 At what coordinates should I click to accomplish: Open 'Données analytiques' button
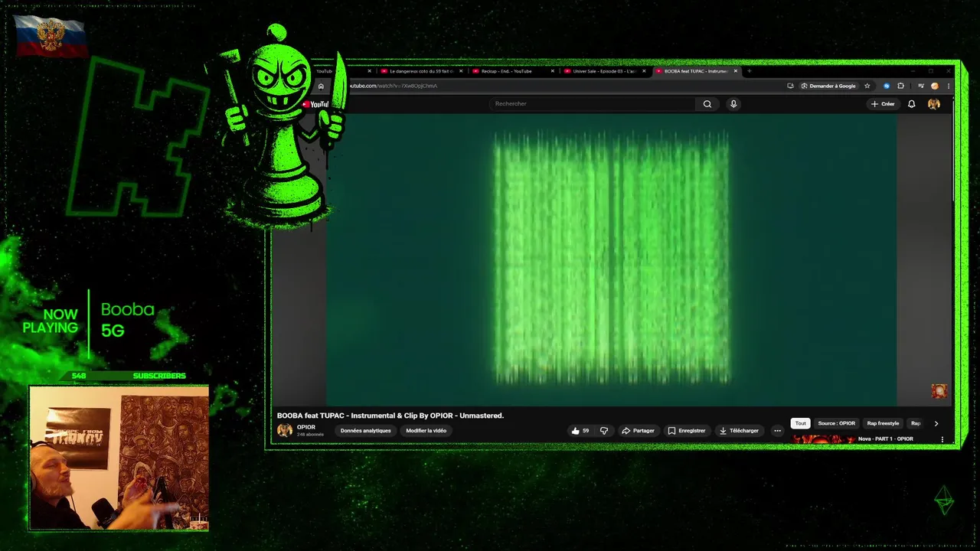tap(365, 431)
